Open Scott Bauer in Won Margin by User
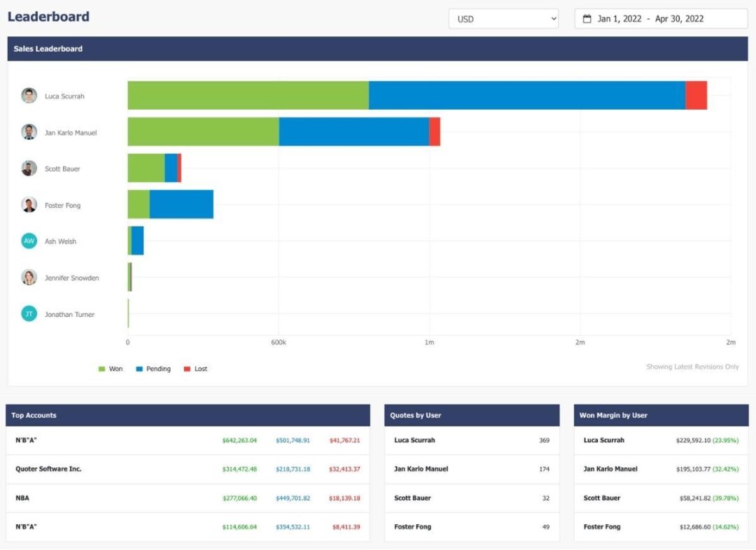The height and width of the screenshot is (550, 756). point(602,498)
